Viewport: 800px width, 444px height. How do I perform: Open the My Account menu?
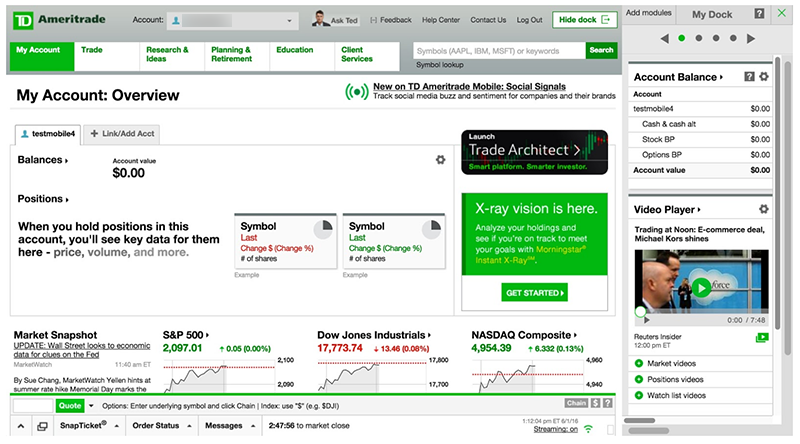(42, 56)
